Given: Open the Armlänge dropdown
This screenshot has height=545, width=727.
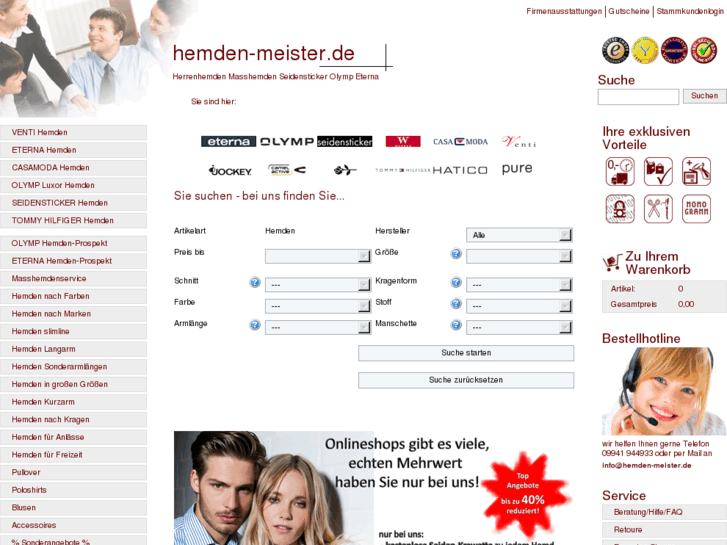Looking at the screenshot, I should point(318,327).
